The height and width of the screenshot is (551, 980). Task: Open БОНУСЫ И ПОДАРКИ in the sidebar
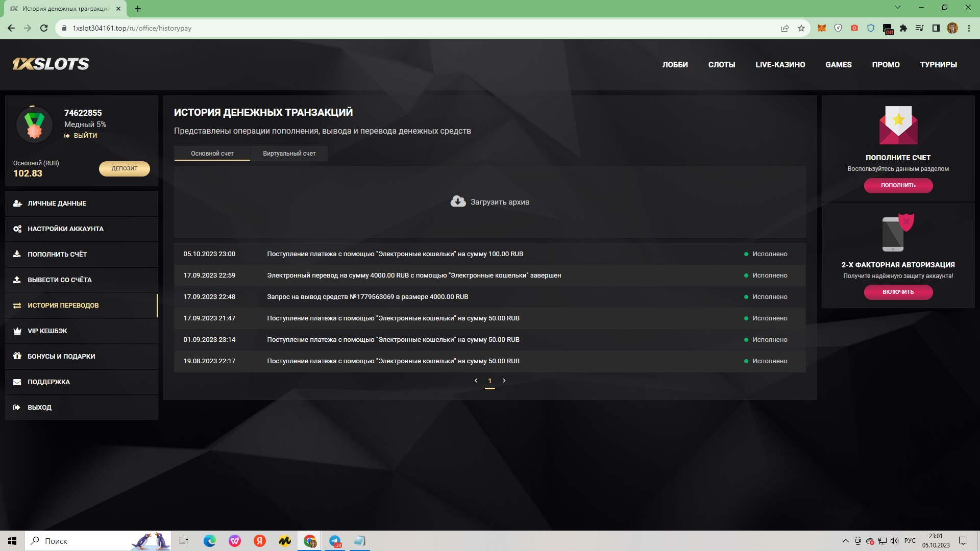(82, 357)
